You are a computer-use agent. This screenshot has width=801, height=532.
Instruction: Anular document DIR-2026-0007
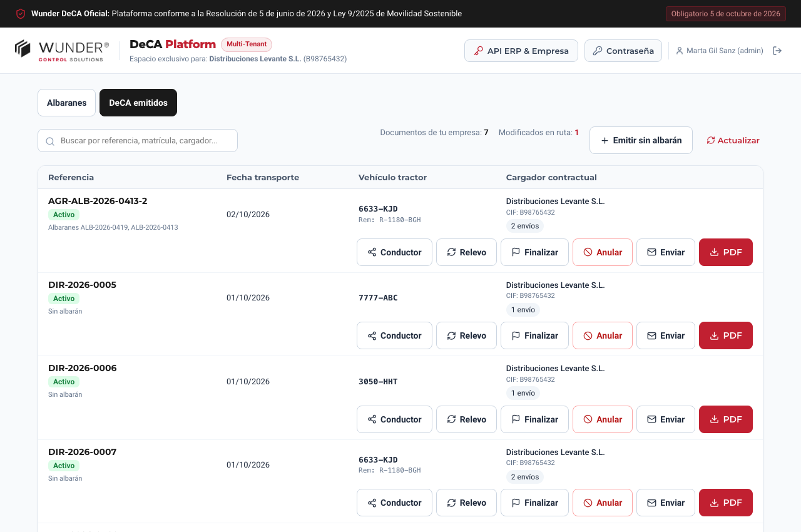tap(603, 503)
